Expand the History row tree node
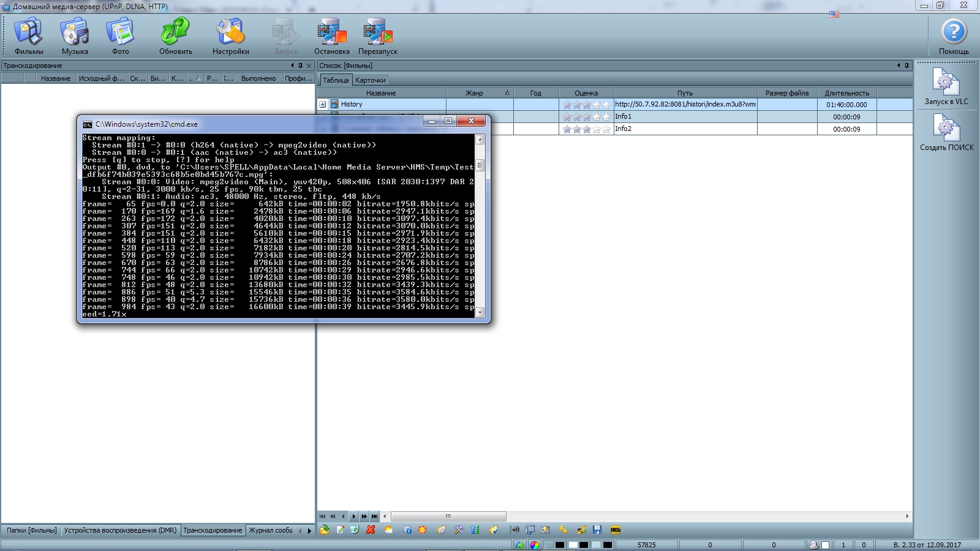Image resolution: width=980 pixels, height=551 pixels. 323,105
